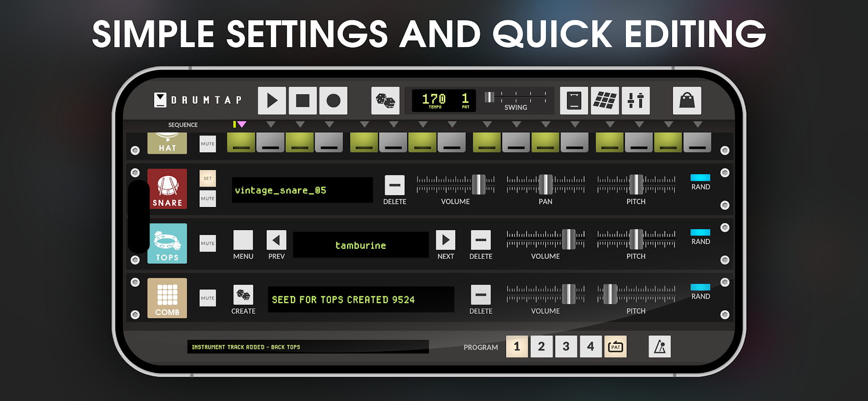Image resolution: width=868 pixels, height=401 pixels.
Task: Select program 2
Action: [x=542, y=346]
